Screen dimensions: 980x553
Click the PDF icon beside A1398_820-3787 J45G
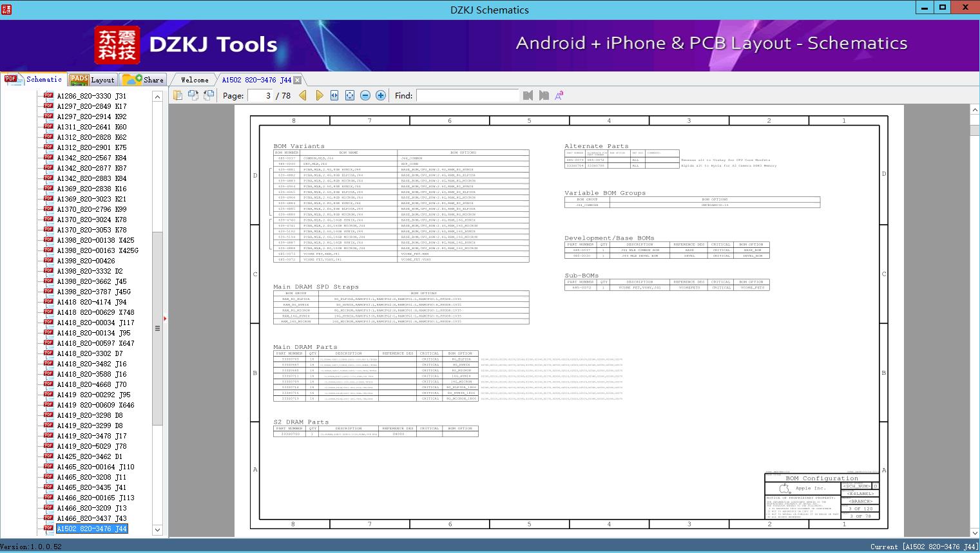click(x=48, y=291)
